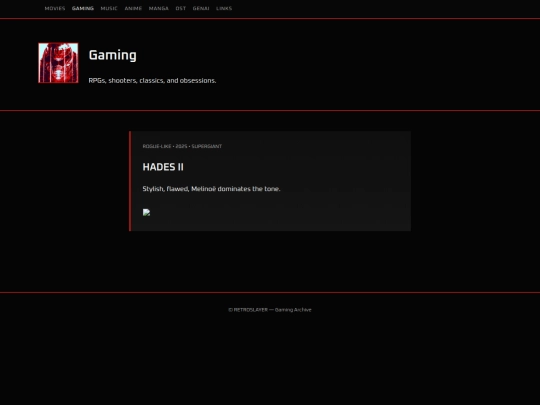Click 'Stylish, flawed, Melinoë dominates the tone.' text
540x405 pixels.
(x=211, y=189)
